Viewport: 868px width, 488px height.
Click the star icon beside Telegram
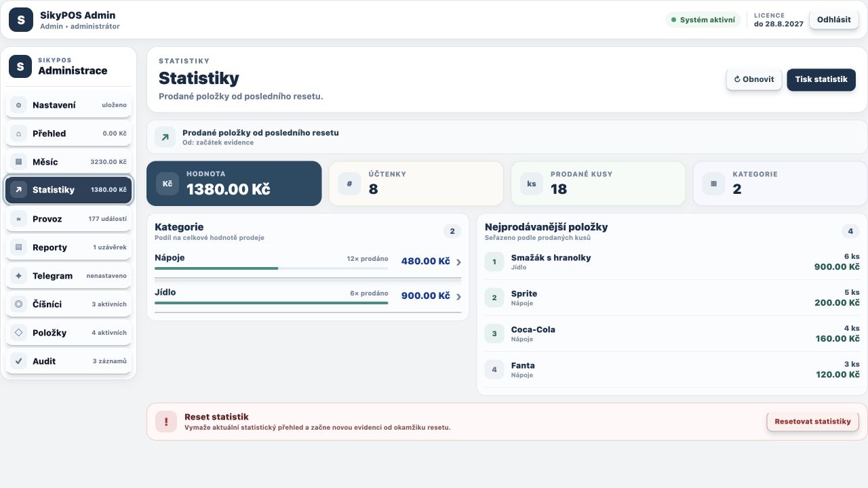(x=19, y=276)
